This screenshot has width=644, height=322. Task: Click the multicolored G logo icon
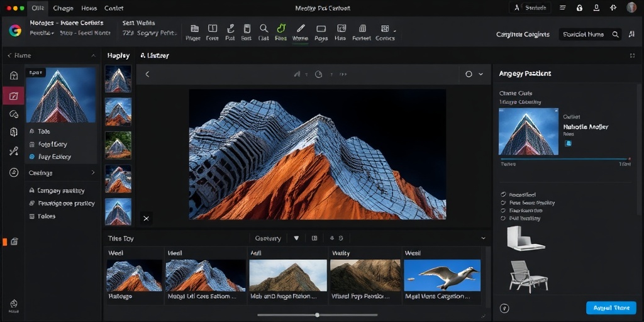coord(15,30)
